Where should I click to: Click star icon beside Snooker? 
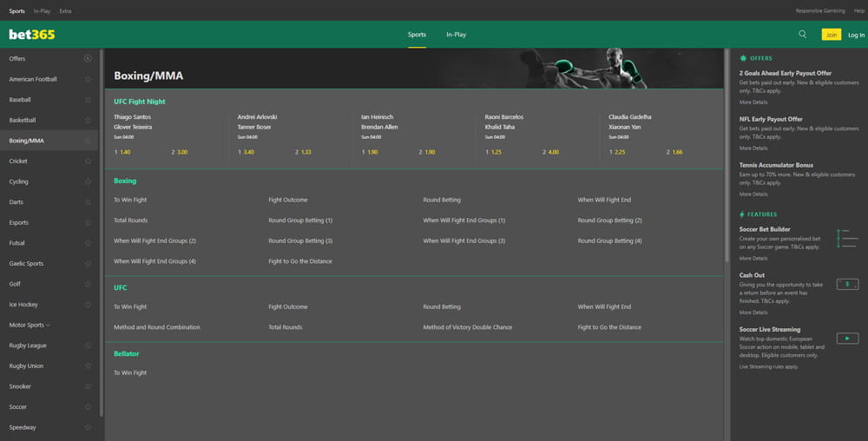click(x=88, y=386)
